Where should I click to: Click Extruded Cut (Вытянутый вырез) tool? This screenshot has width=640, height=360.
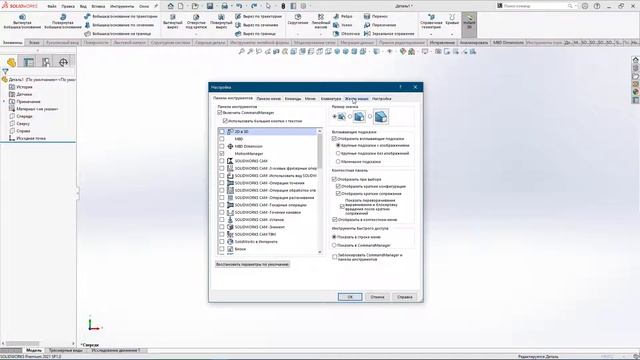point(173,22)
